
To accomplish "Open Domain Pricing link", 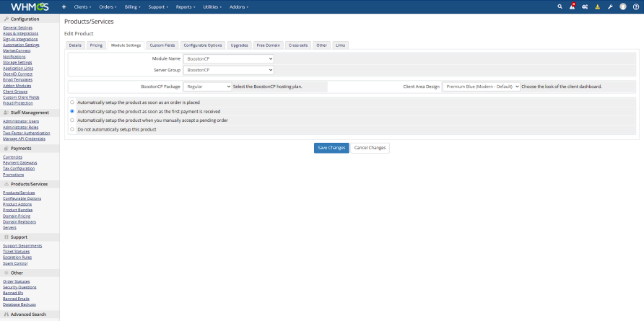I will pyautogui.click(x=17, y=216).
